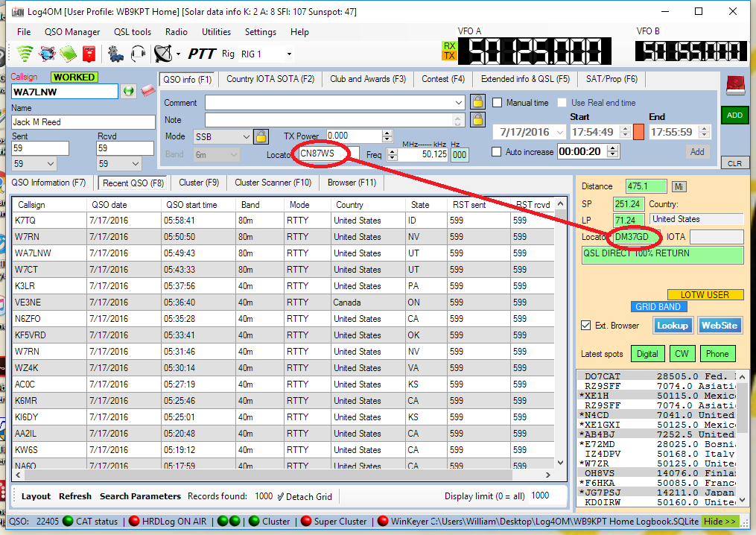Click the orange square beside Start time
756x535 pixels.
click(x=638, y=132)
